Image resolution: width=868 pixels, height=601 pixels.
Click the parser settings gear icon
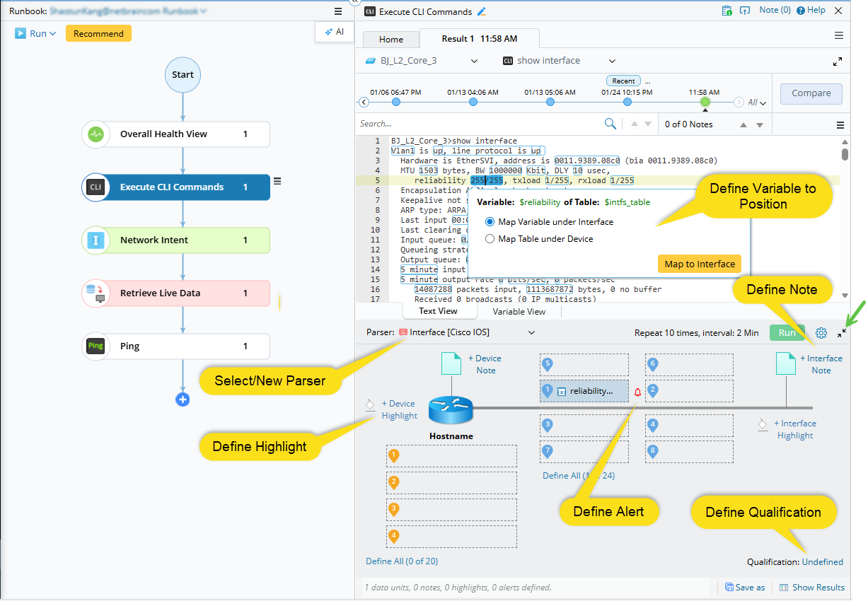821,333
